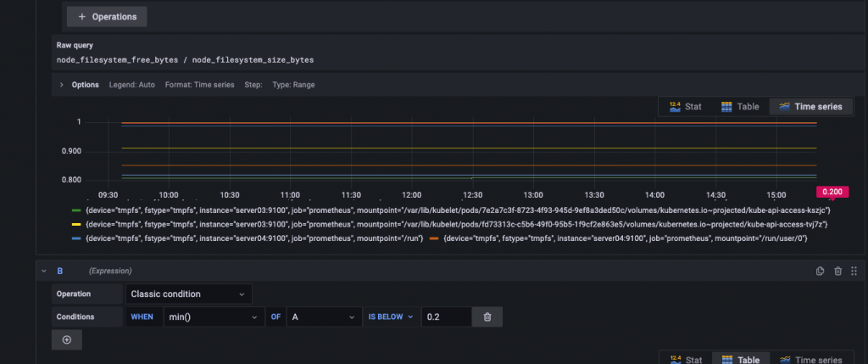Click the Type: Range option text
This screenshot has height=364, width=868.
[x=293, y=85]
